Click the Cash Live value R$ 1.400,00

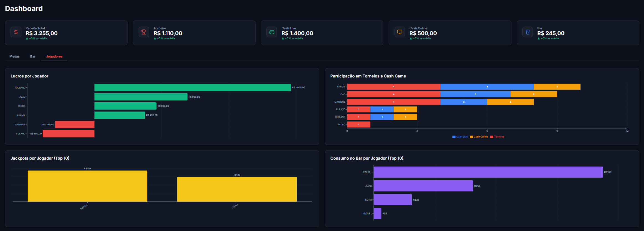click(297, 33)
